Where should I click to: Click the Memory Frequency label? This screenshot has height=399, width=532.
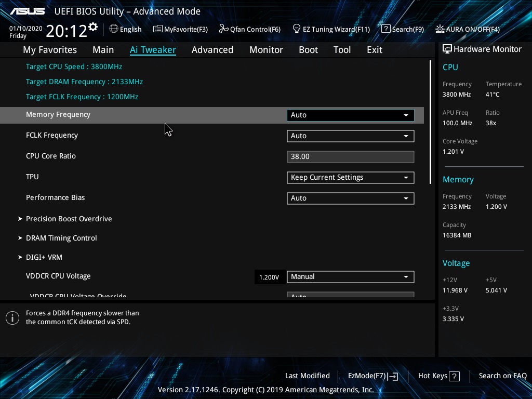click(58, 115)
